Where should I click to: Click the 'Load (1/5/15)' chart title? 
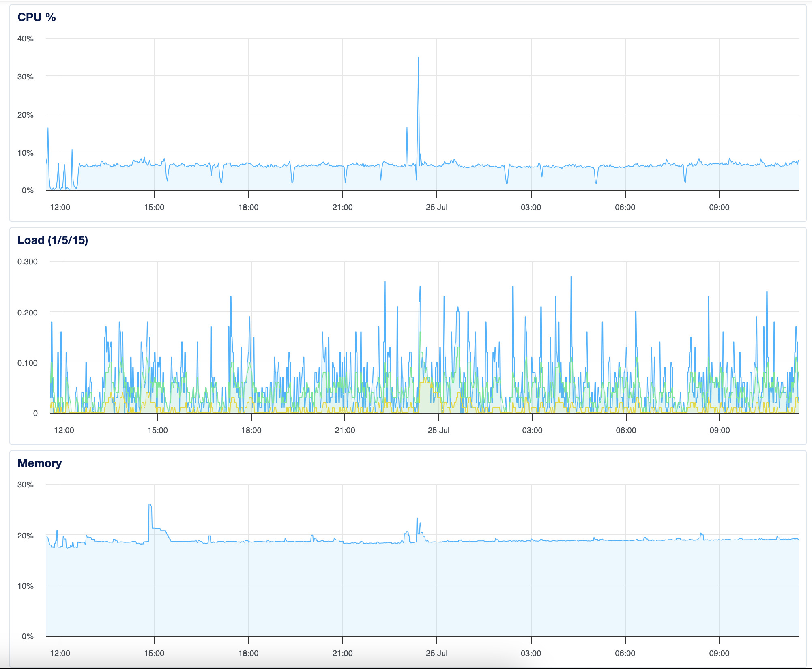tap(53, 240)
